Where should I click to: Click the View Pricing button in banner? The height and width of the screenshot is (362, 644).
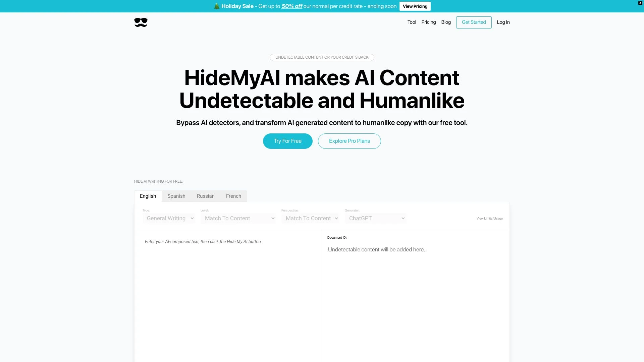pyautogui.click(x=415, y=6)
